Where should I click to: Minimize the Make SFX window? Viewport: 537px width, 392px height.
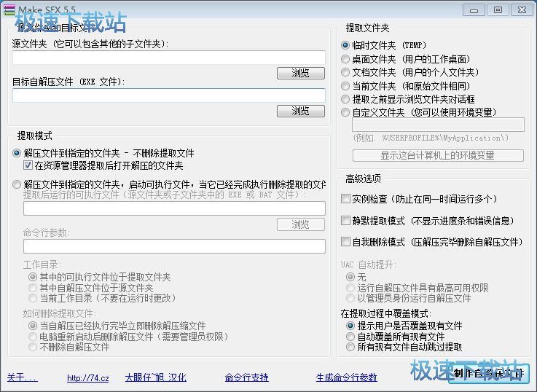tap(474, 10)
